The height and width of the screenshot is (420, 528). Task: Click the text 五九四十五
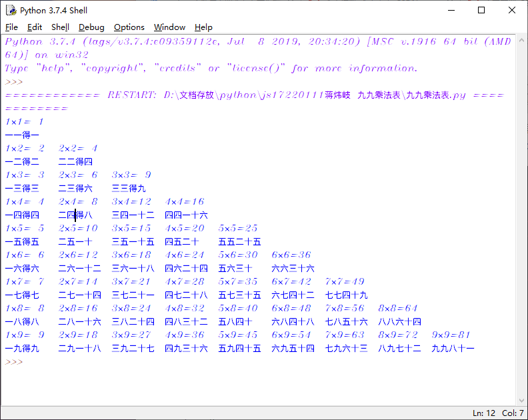click(x=239, y=348)
